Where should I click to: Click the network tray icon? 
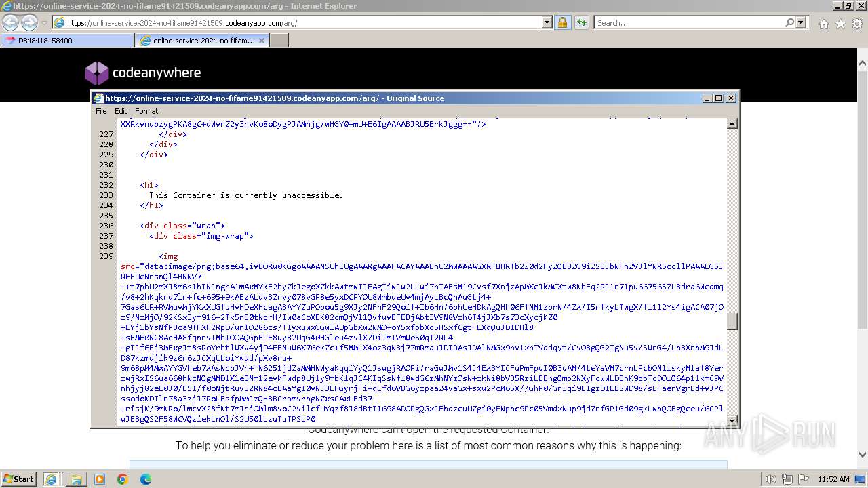787,479
